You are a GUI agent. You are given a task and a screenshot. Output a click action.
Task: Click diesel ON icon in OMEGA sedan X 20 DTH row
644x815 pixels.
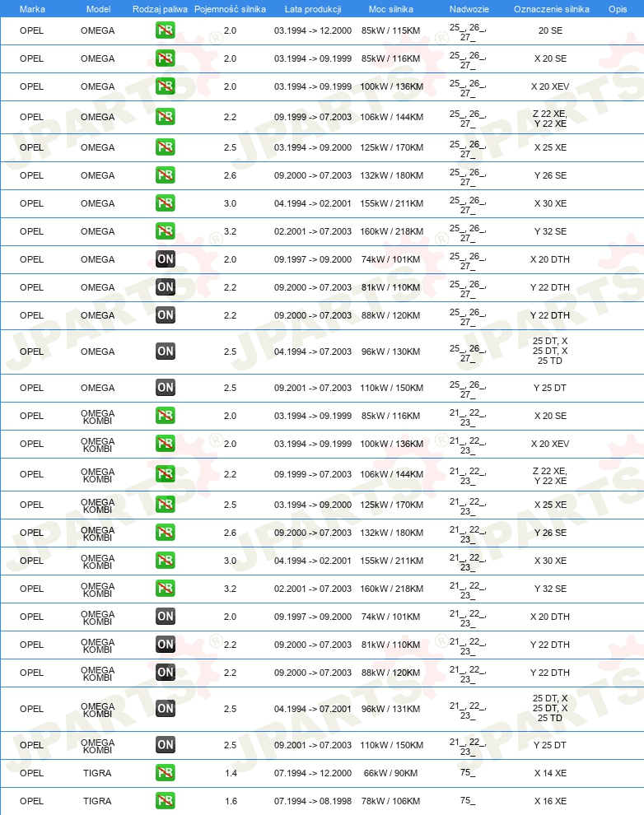coord(166,259)
